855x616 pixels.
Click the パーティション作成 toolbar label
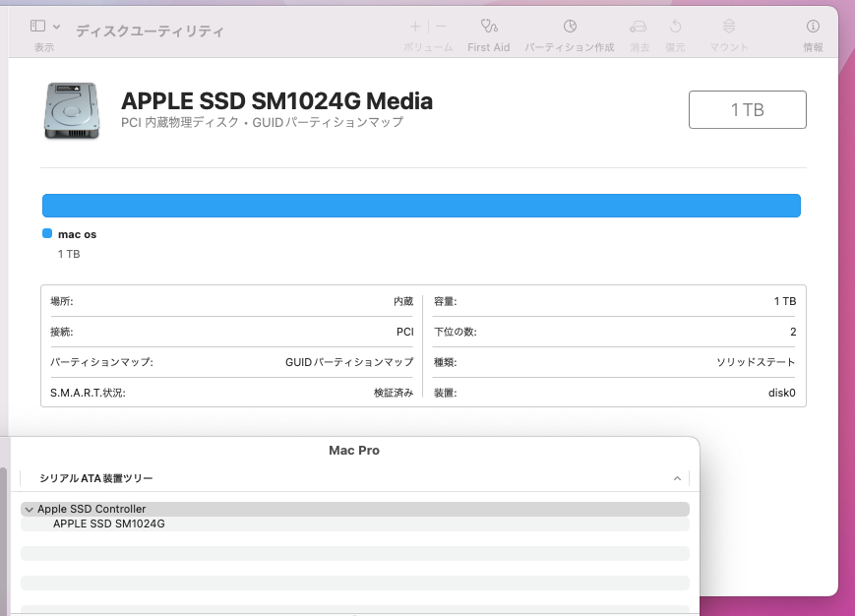(570, 47)
